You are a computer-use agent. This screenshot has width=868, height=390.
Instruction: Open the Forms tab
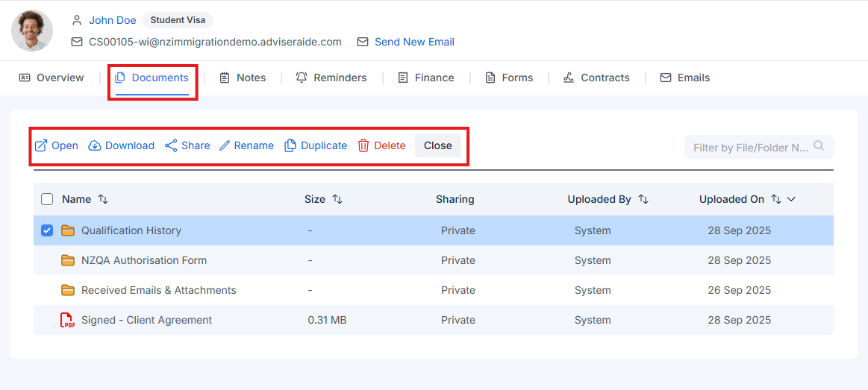[509, 78]
